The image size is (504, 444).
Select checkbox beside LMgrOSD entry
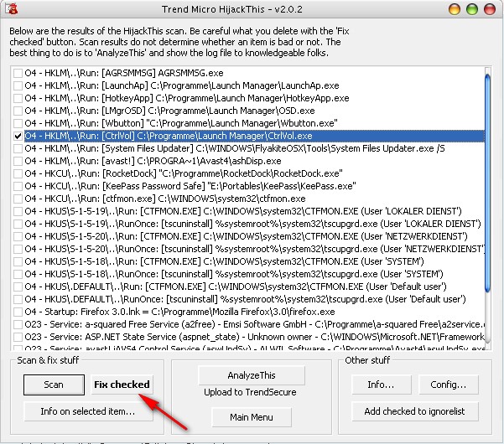[x=18, y=111]
